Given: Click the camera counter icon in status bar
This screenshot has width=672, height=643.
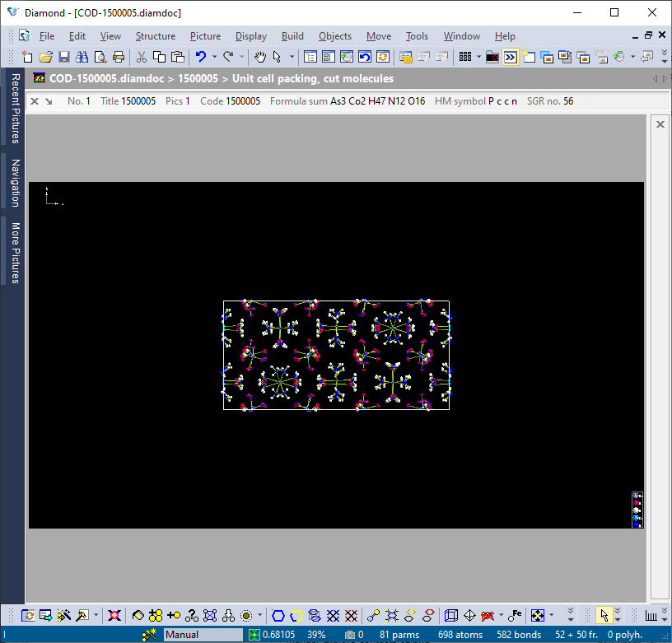Looking at the screenshot, I should (x=350, y=635).
